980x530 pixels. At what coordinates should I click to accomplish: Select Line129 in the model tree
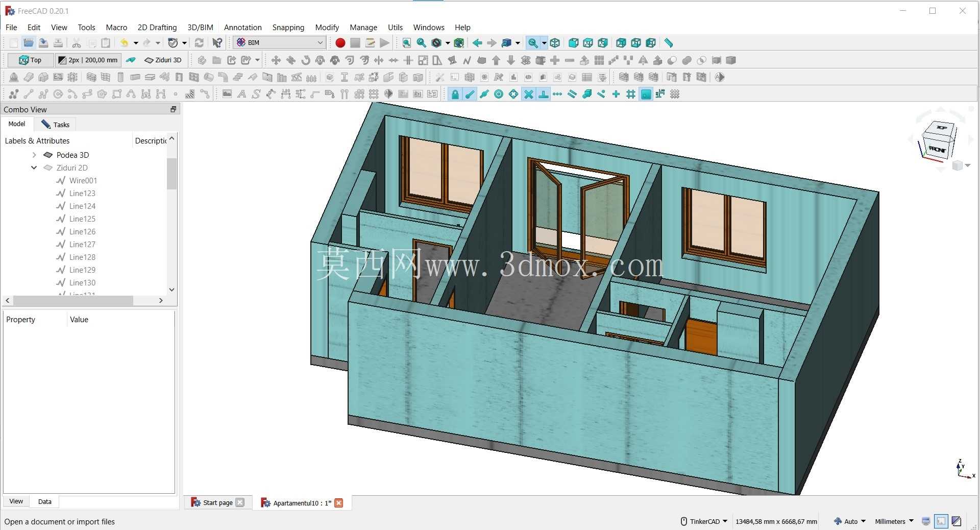pyautogui.click(x=83, y=270)
